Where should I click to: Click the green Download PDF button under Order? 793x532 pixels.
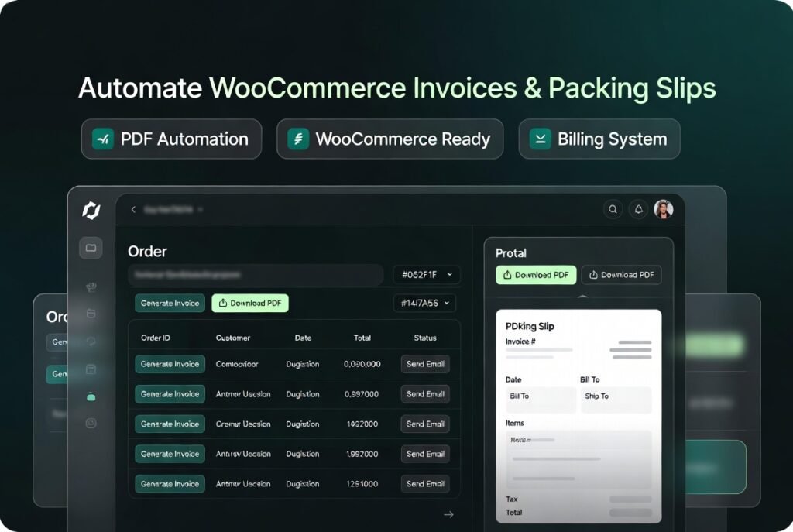click(x=250, y=303)
